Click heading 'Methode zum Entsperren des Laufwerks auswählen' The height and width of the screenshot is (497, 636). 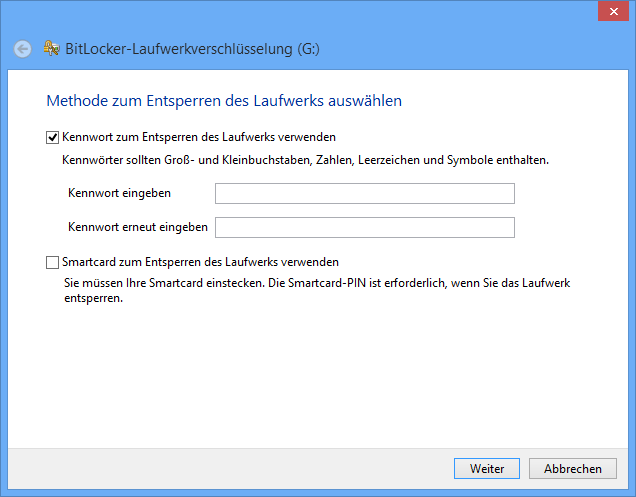point(224,101)
